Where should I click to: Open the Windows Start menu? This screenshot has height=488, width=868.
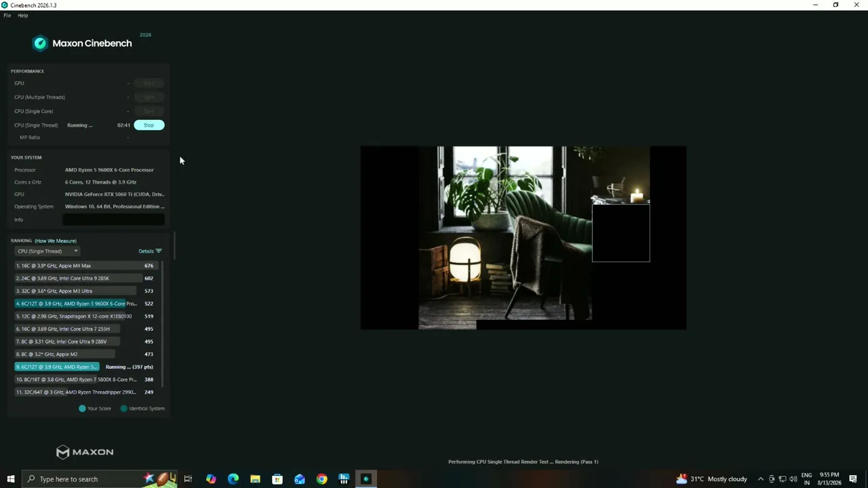tap(11, 479)
